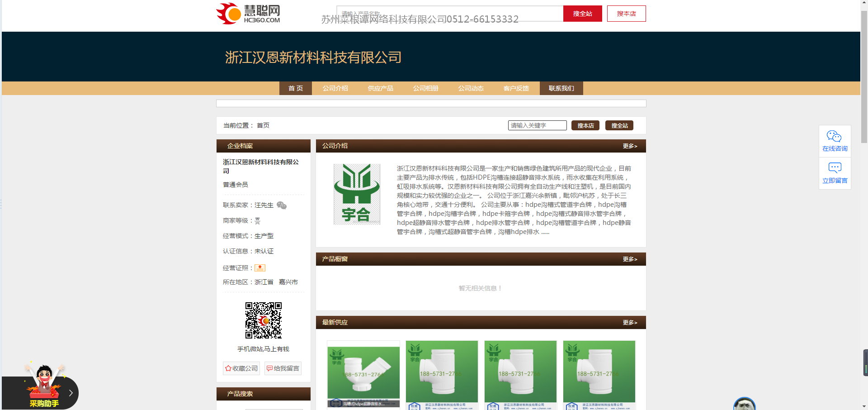This screenshot has height=410, width=868.
Task: Click the 企业档案 panel header
Action: click(264, 146)
